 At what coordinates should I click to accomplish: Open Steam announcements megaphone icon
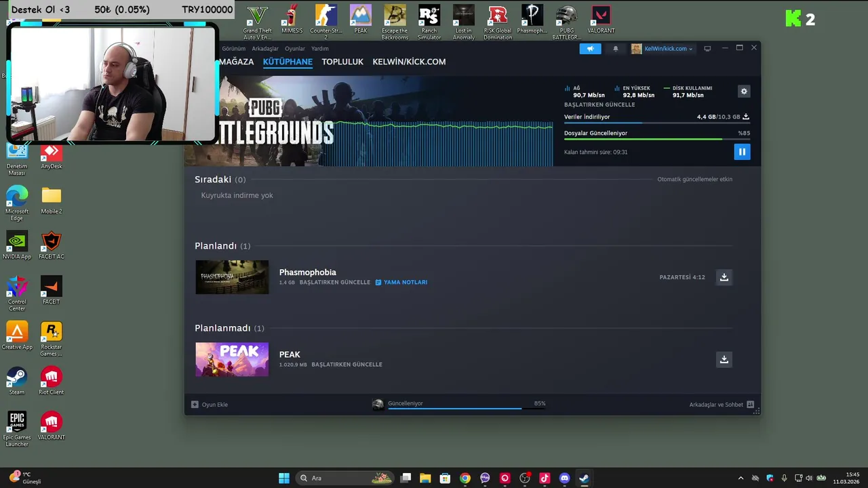tap(590, 49)
